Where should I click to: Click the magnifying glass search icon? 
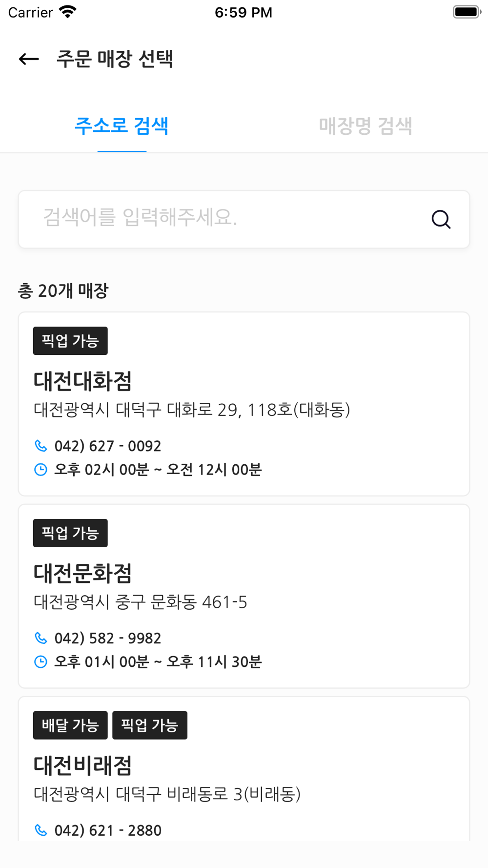tap(441, 219)
